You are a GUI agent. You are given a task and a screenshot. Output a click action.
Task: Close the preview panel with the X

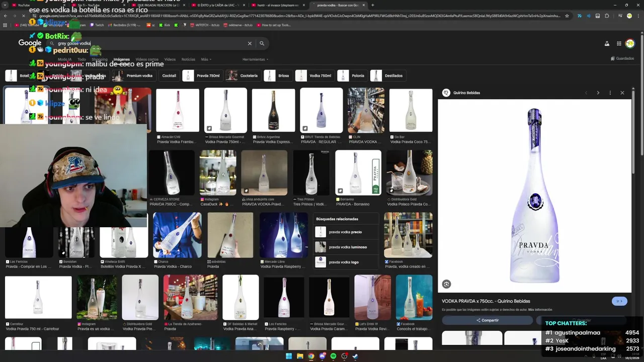point(622,93)
